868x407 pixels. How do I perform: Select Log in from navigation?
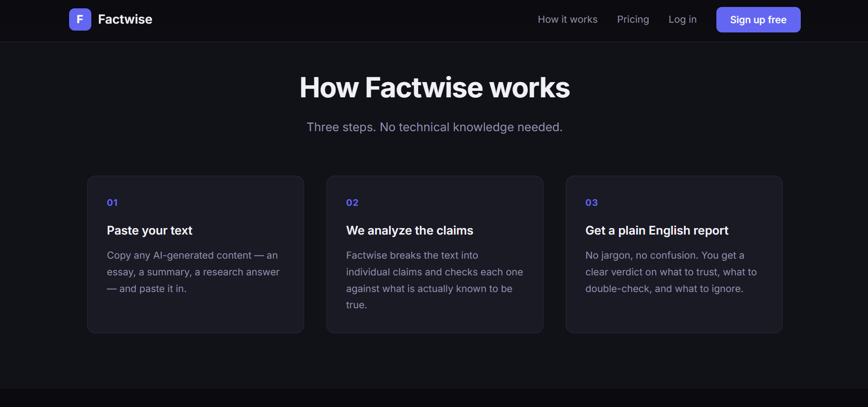pyautogui.click(x=683, y=19)
